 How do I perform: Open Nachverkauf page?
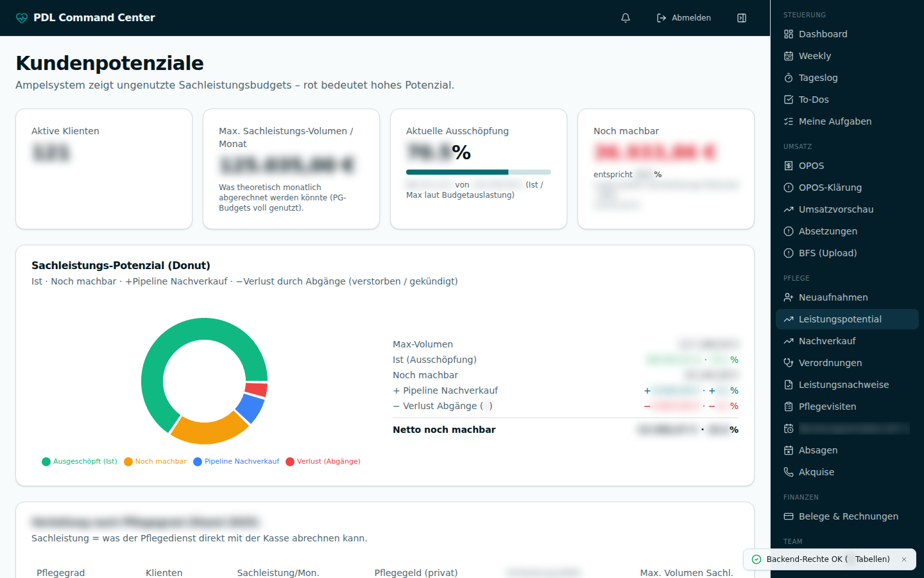pyautogui.click(x=847, y=341)
